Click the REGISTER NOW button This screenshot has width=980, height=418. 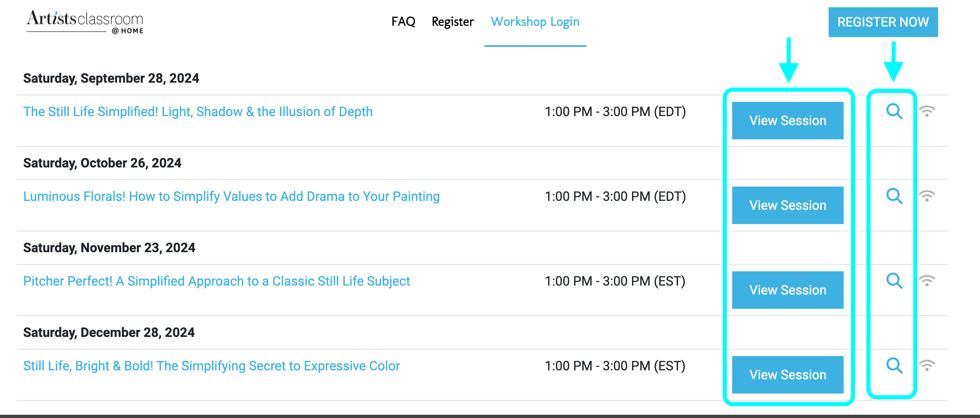point(883,22)
